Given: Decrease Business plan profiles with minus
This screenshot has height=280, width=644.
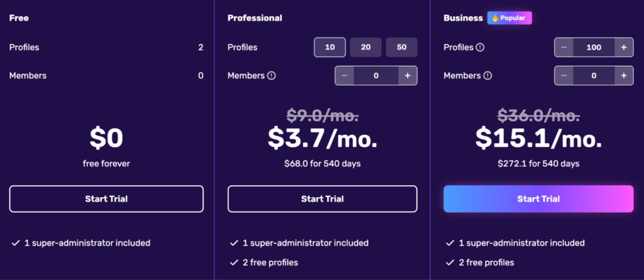Looking at the screenshot, I should coord(563,48).
